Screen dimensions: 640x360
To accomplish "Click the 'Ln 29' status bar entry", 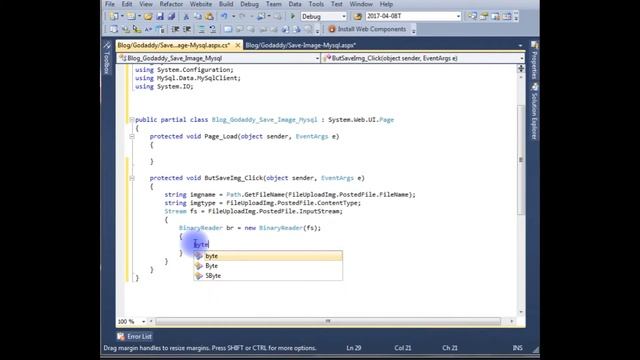I will (x=354, y=348).
